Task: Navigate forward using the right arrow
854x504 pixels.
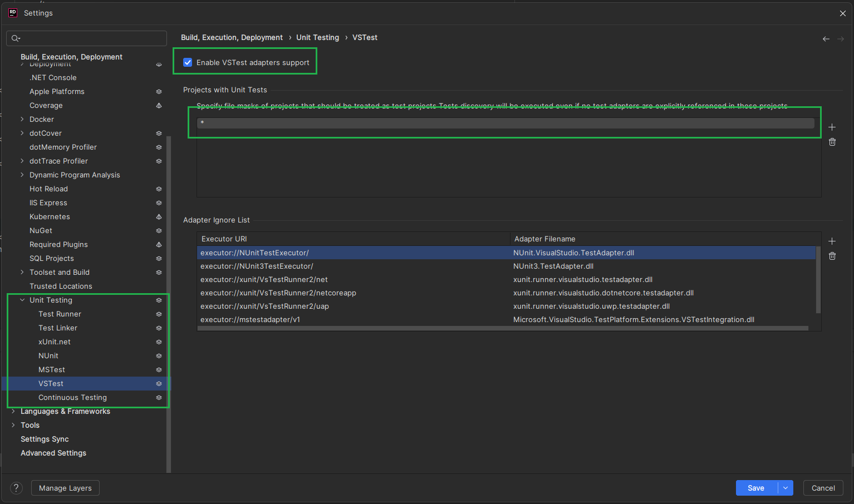Action: 841,38
